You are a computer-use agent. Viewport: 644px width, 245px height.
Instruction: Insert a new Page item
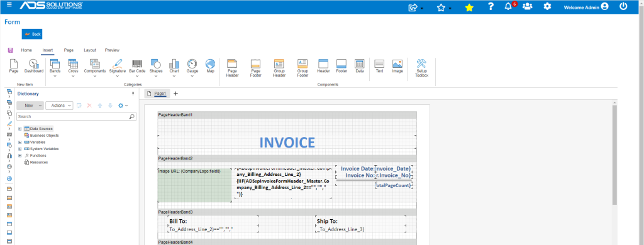(14, 67)
